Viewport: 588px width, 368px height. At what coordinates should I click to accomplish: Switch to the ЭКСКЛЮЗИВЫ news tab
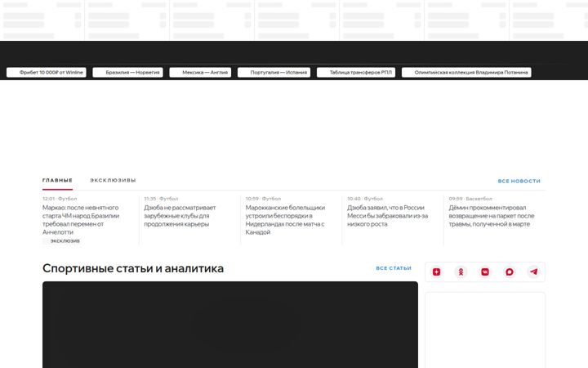[x=113, y=181]
